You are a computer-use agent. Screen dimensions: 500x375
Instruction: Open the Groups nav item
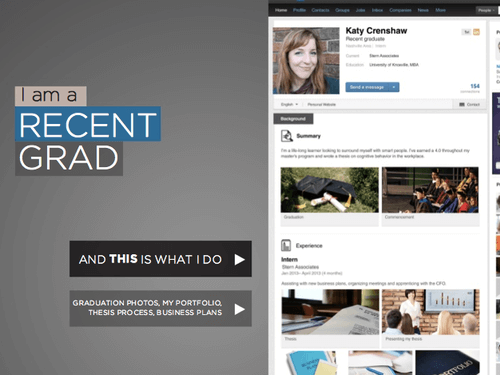pos(342,10)
